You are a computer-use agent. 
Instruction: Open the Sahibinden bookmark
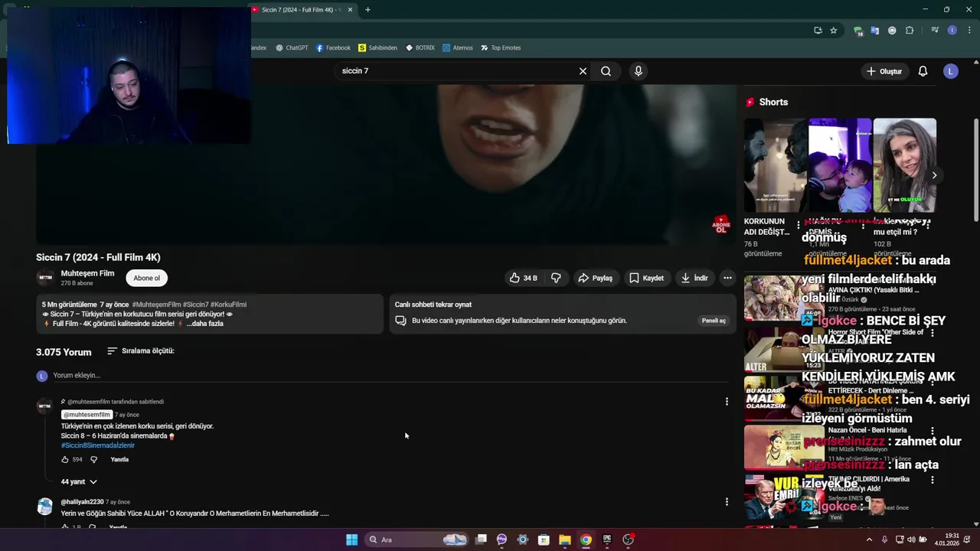pyautogui.click(x=377, y=47)
